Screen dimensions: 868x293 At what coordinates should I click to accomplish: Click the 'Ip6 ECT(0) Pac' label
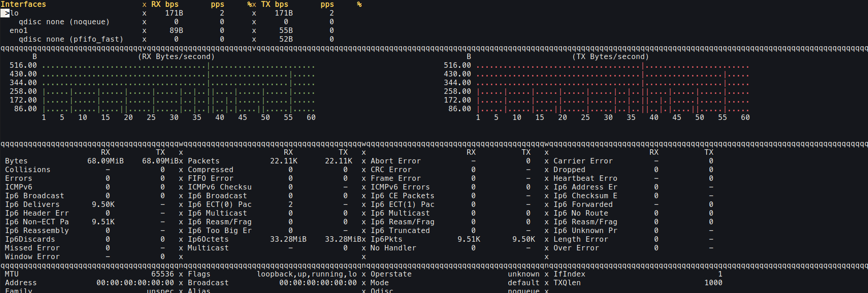pos(220,205)
